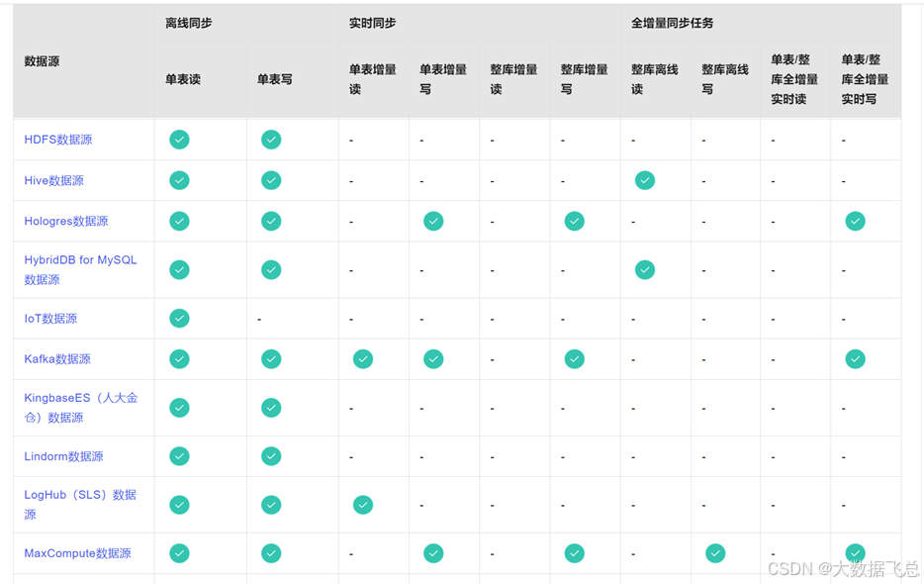Click Hologres row 单表增量写 check icon
Viewport: 924px width, 584px height.
[x=433, y=221]
